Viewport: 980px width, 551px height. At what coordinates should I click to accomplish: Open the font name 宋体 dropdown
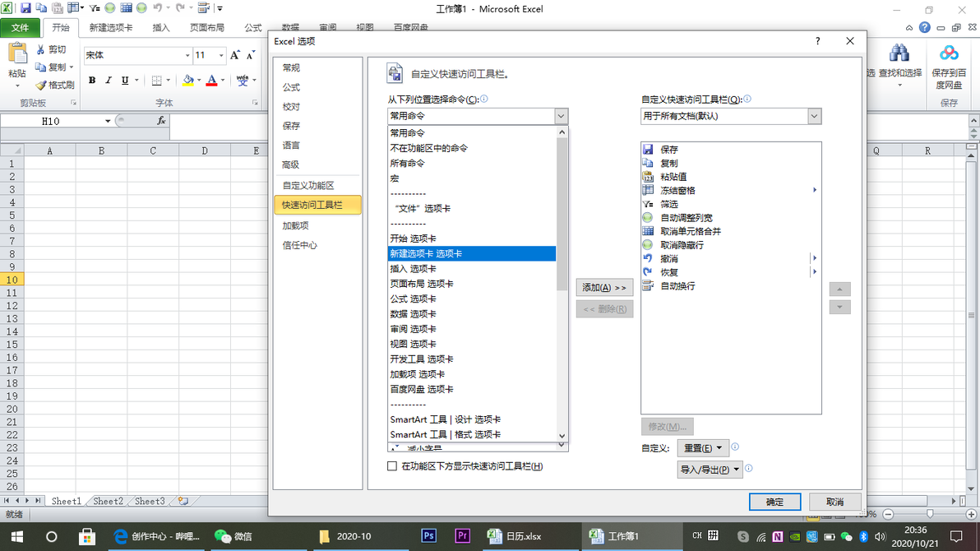click(x=187, y=55)
